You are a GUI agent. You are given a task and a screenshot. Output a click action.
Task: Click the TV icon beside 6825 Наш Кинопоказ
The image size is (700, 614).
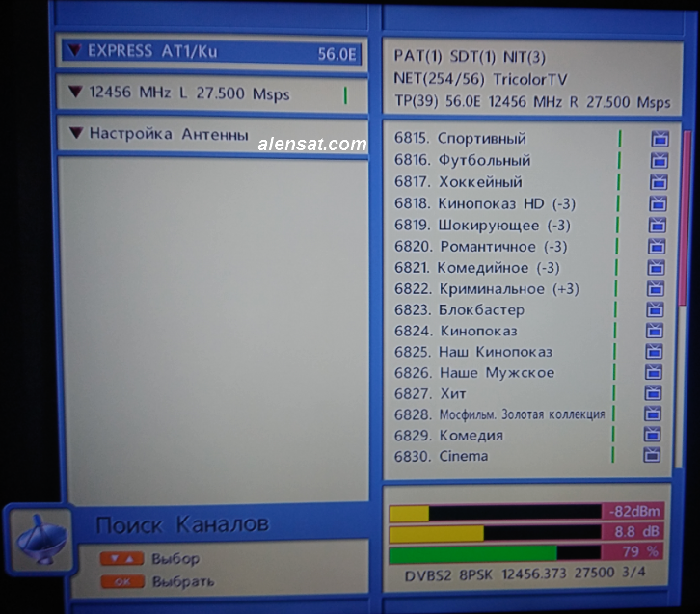point(654,351)
